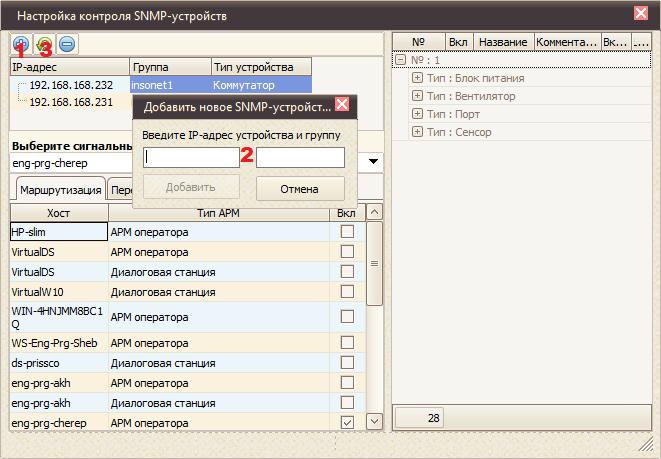Click the host list scroll down arrow
661x459 pixels.
click(x=374, y=421)
